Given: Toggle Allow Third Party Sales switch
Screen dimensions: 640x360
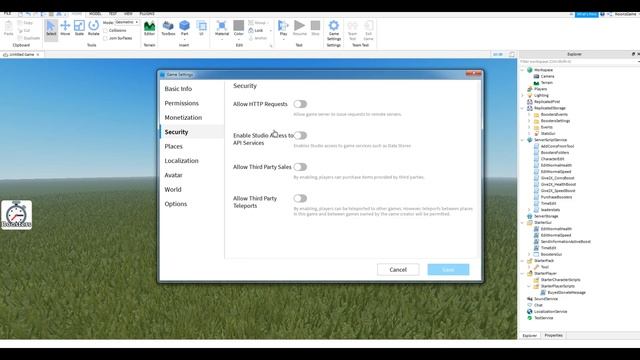Looking at the screenshot, I should tap(300, 167).
